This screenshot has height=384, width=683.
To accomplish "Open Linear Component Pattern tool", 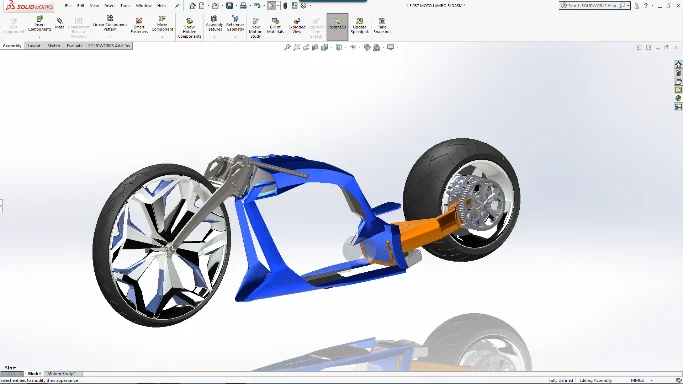I will click(110, 24).
